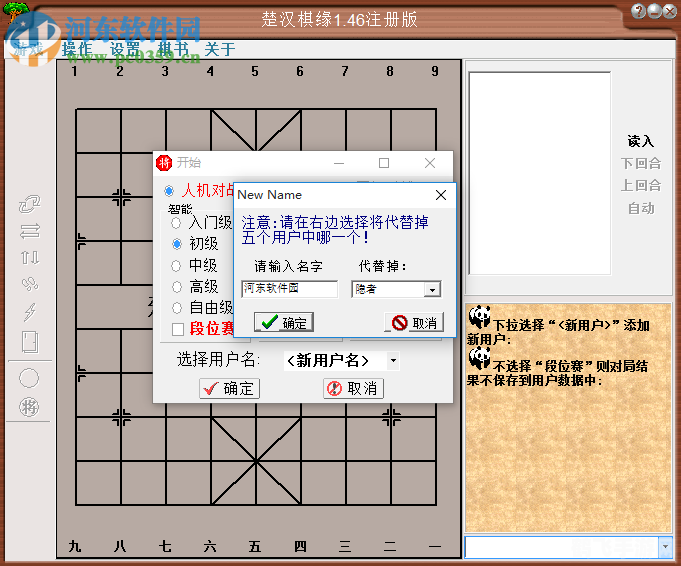Open the 棋书 menu
The image size is (681, 566).
(172, 49)
